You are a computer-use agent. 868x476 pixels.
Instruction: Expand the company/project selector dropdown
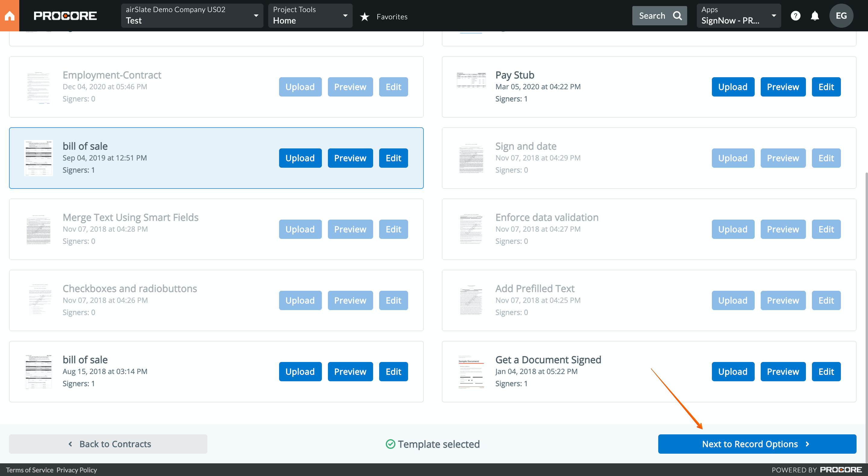(x=192, y=15)
